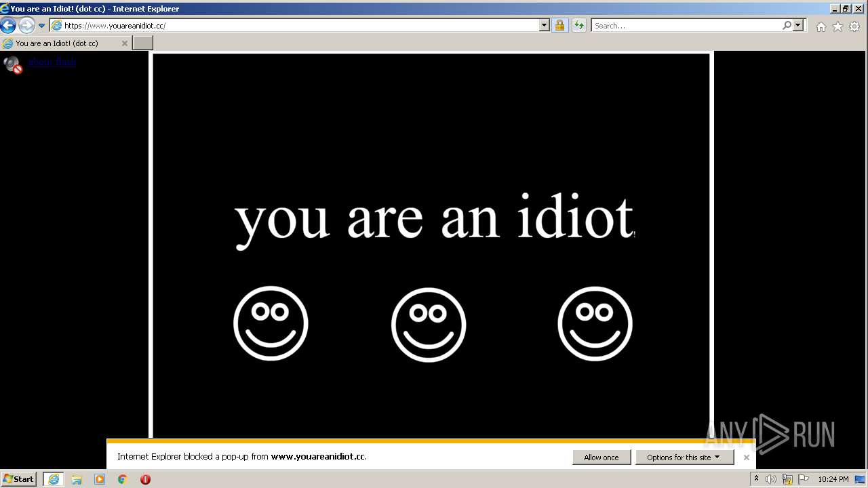This screenshot has height=488, width=868.
Task: Expand the address bar autocomplete dropdown
Action: tap(545, 26)
